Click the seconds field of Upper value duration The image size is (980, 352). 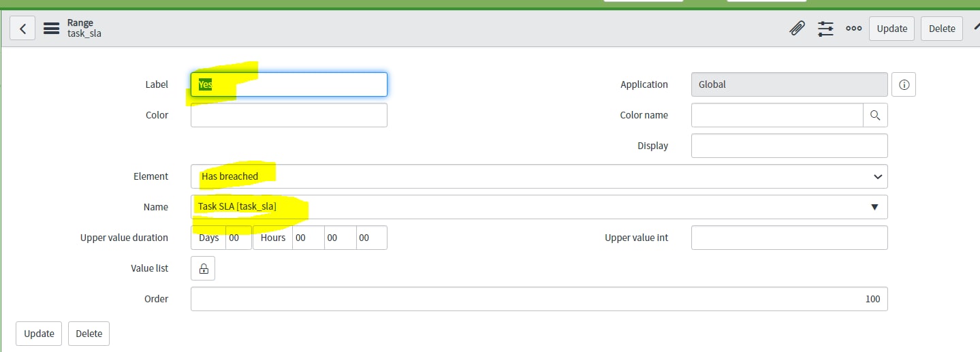pyautogui.click(x=371, y=238)
